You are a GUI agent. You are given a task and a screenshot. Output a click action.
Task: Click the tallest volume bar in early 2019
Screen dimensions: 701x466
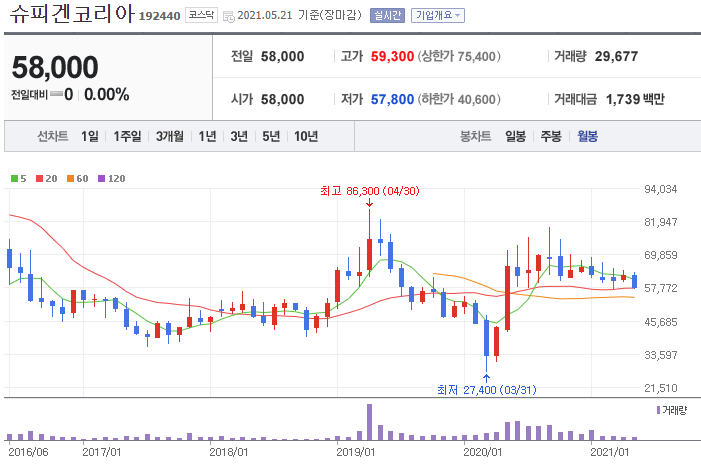[x=369, y=422]
